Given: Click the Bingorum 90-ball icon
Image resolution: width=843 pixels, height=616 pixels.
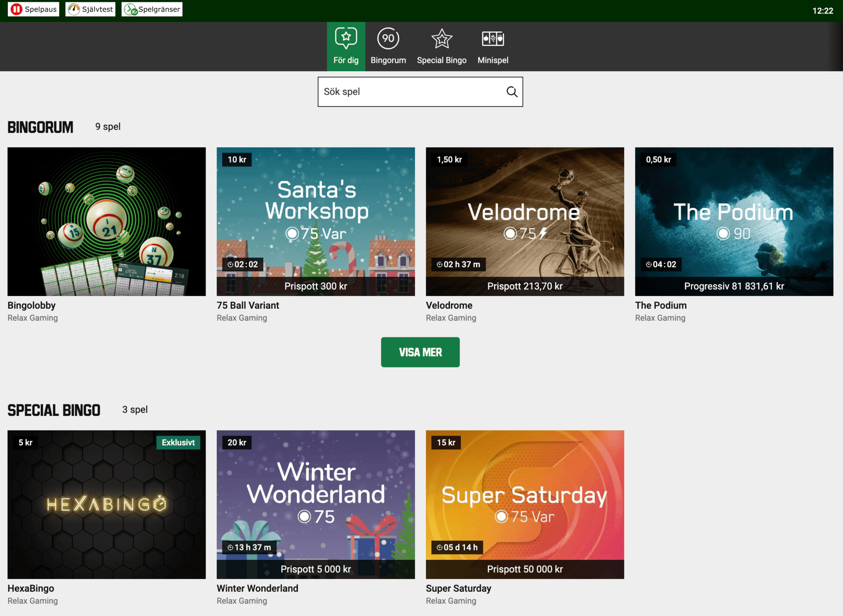Looking at the screenshot, I should click(x=388, y=39).
